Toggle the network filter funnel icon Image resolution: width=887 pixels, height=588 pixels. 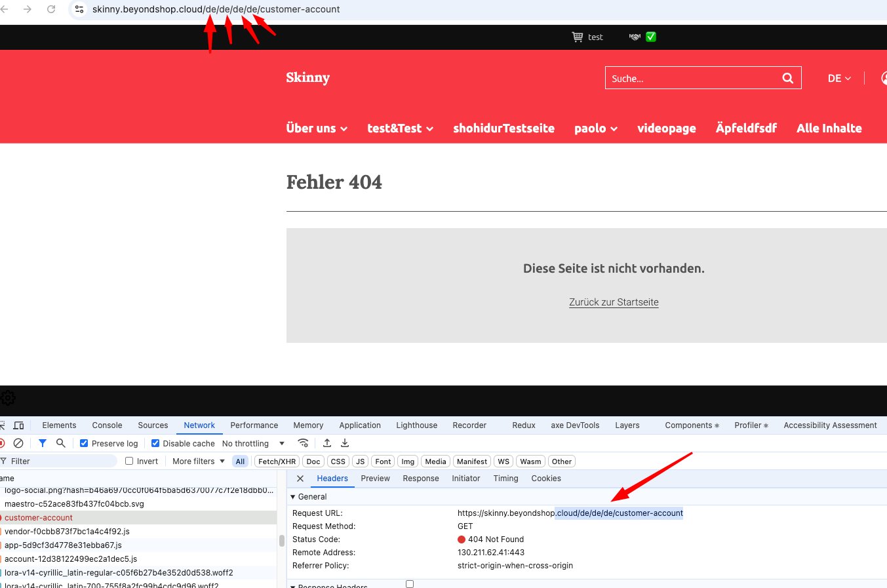coord(43,443)
